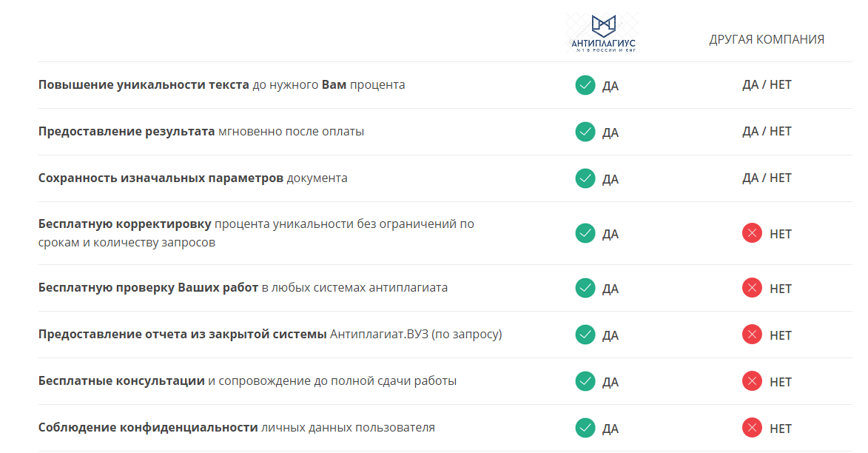Image resolution: width=868 pixels, height=453 pixels.
Task: Click ДА / НЕТ in Сохранность изначальных параметров row
Action: coord(767,178)
